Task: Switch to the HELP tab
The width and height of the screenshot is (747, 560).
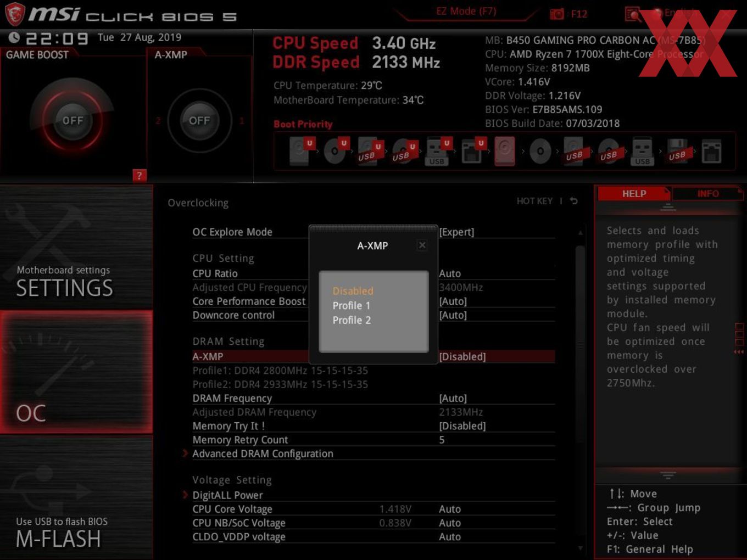Action: coord(634,193)
